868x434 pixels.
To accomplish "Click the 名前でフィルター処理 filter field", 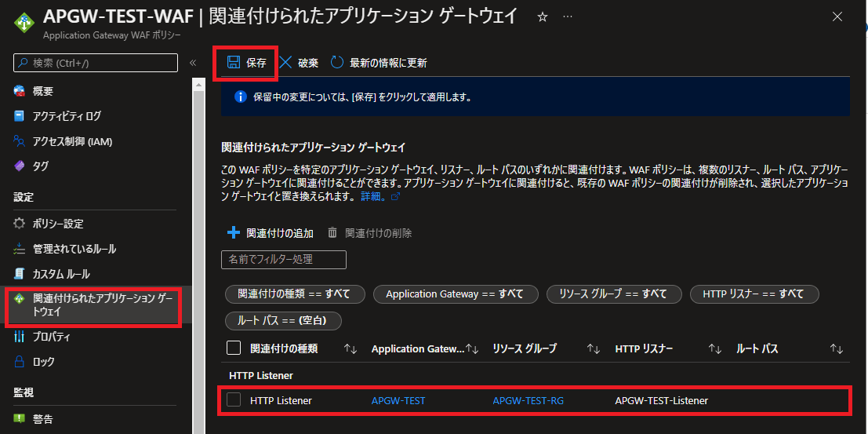I will pyautogui.click(x=283, y=260).
